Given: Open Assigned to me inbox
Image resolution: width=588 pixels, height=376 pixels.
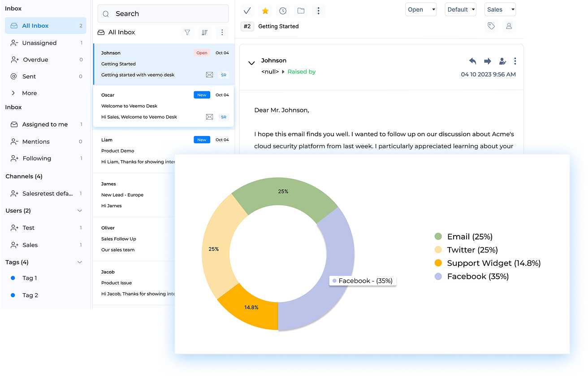Looking at the screenshot, I should (x=46, y=124).
